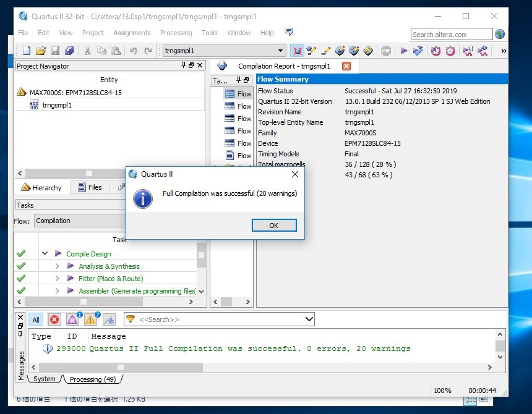Expand the Assembler task row
Image resolution: width=532 pixels, height=414 pixels.
58,290
